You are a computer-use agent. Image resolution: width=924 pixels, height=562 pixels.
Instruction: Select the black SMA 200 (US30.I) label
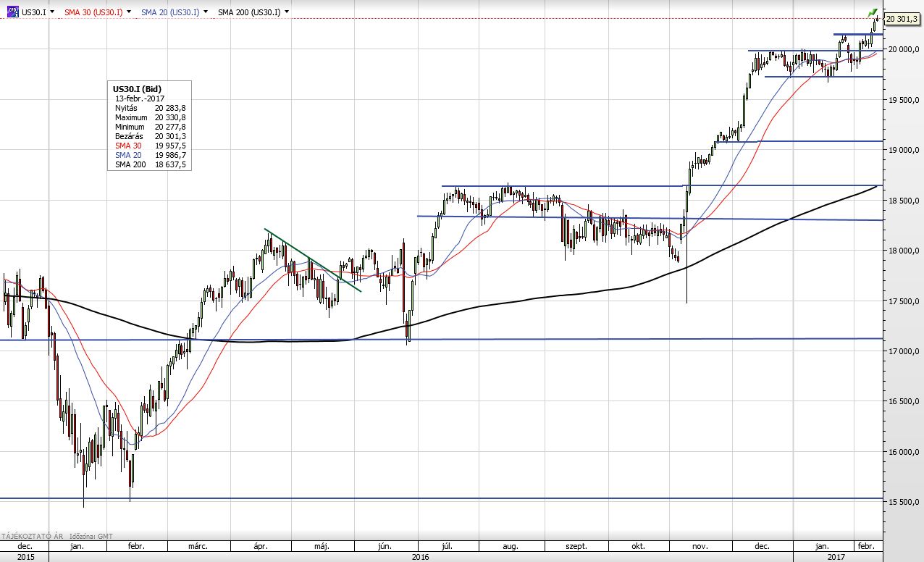point(250,12)
